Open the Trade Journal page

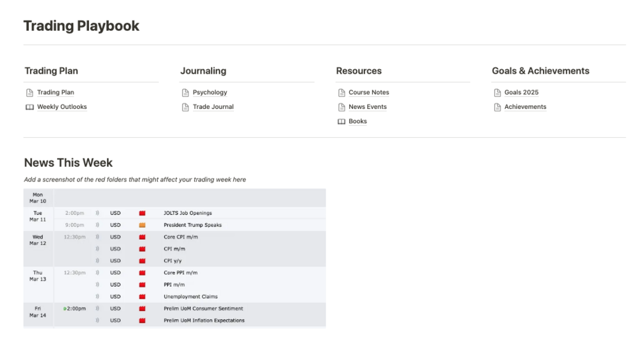pyautogui.click(x=213, y=107)
